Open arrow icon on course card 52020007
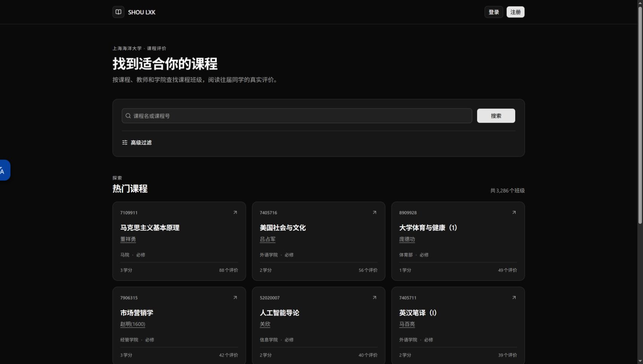 [x=375, y=298]
